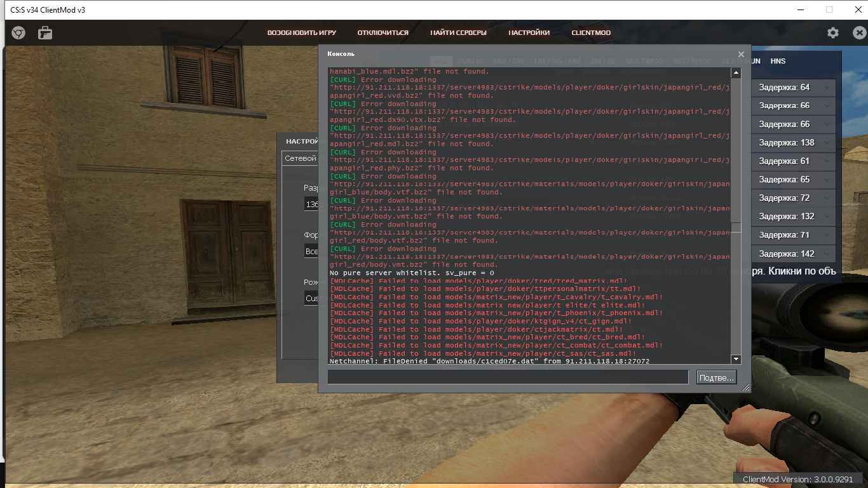Click the ctjackmatrix/ct.mdl error line
This screenshot has width=868, height=488.
(x=477, y=329)
